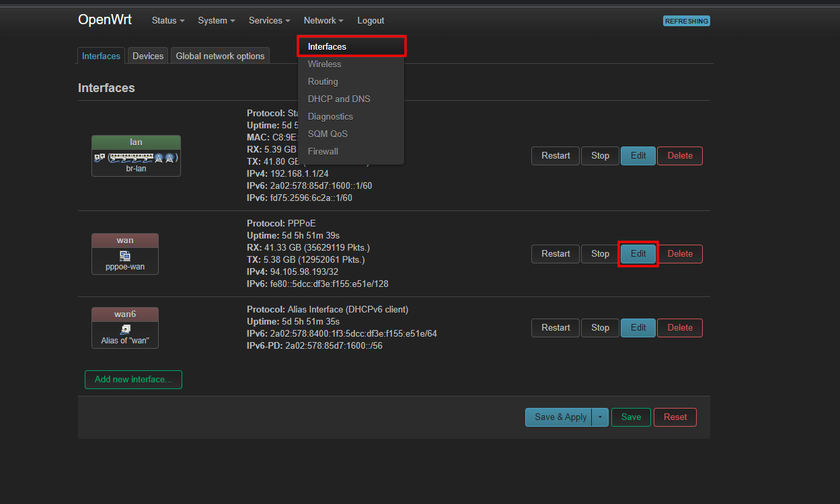Click Add new interface button
This screenshot has height=504, width=840.
click(133, 380)
